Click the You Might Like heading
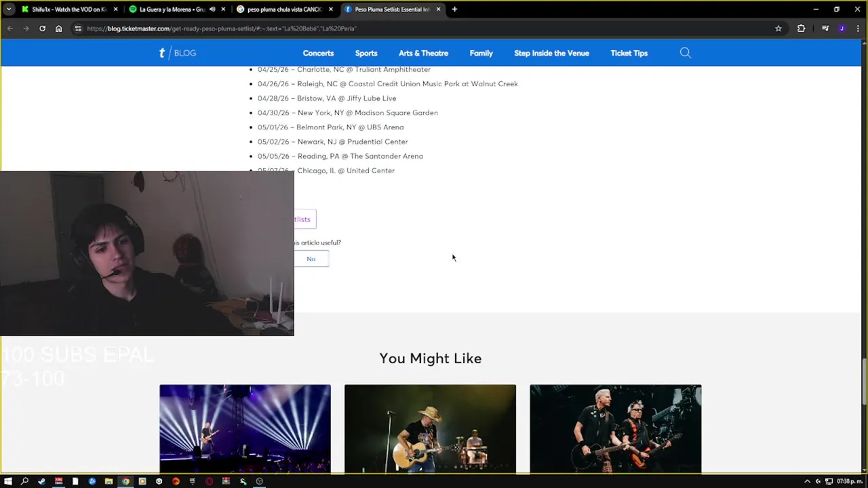 click(x=431, y=359)
